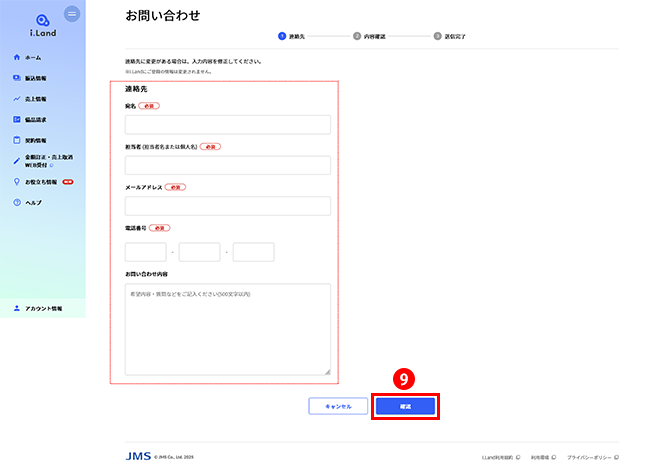658x472 pixels.
Task: Click the 連絡先 section heading
Action: [136, 89]
